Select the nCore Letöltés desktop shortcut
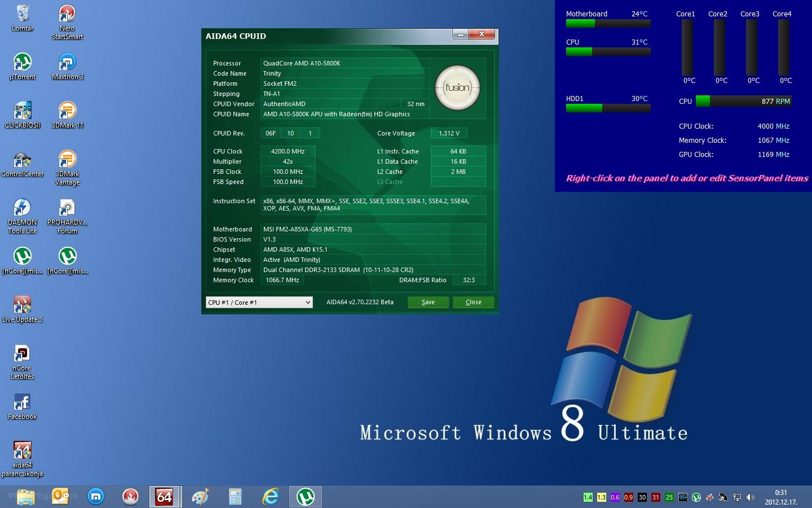 pos(23,362)
